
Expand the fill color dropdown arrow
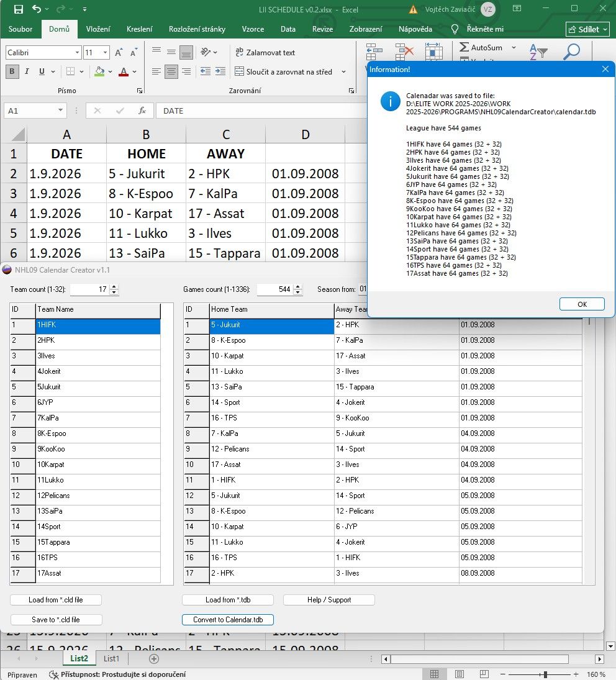click(110, 71)
